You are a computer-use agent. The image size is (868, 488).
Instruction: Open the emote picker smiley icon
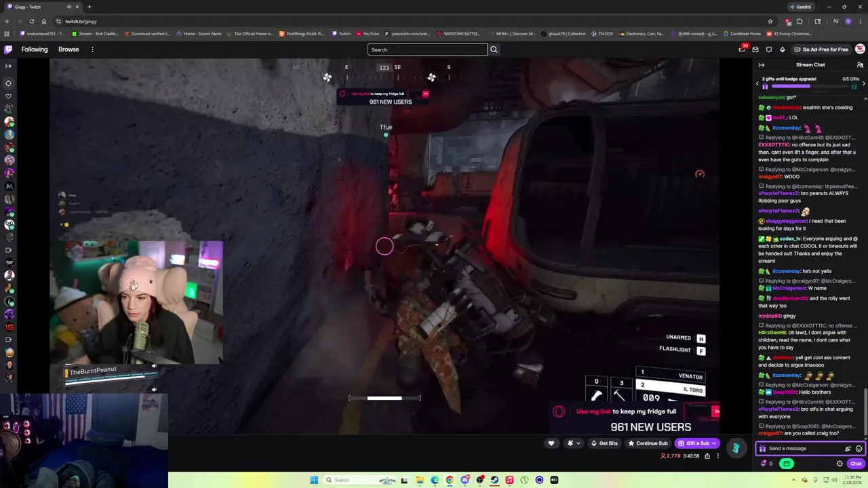tap(859, 449)
